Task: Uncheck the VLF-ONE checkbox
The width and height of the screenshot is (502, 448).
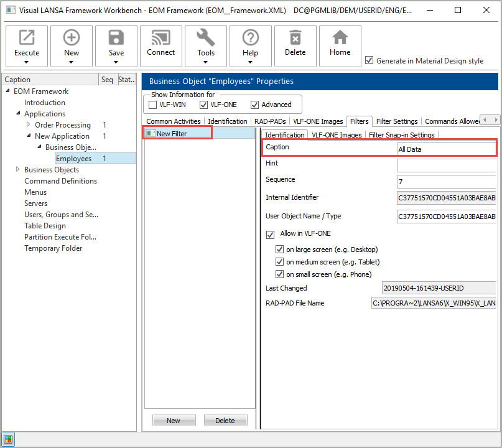Action: [x=203, y=105]
